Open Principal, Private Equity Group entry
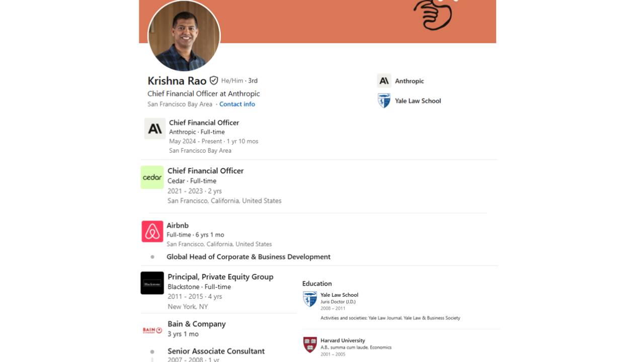 coord(220,277)
